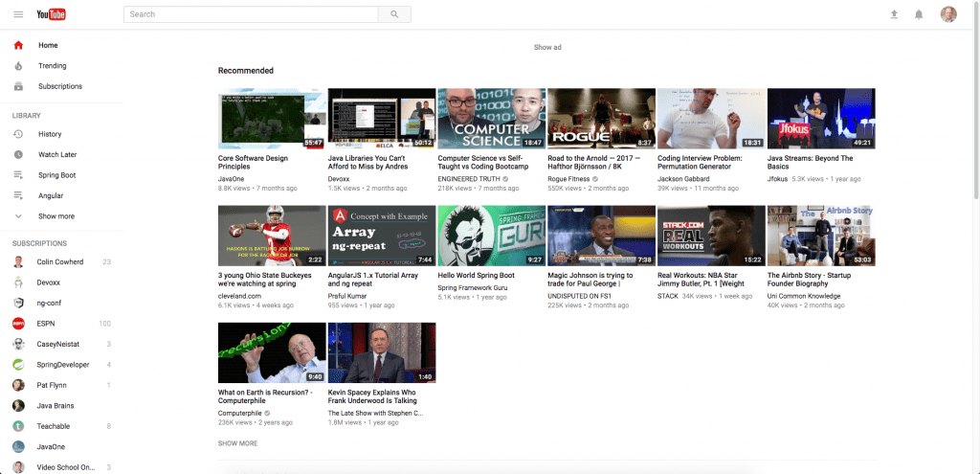Open Java Streams Jfokus video thumbnail
Screen dimensions: 980x474
pyautogui.click(x=821, y=118)
